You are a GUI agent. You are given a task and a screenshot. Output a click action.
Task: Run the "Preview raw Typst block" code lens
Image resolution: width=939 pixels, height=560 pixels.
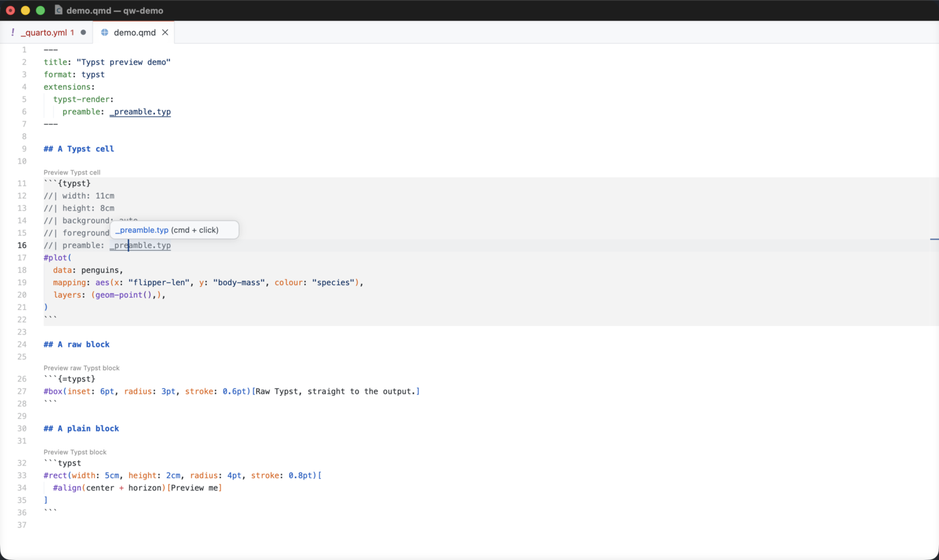pyautogui.click(x=81, y=368)
